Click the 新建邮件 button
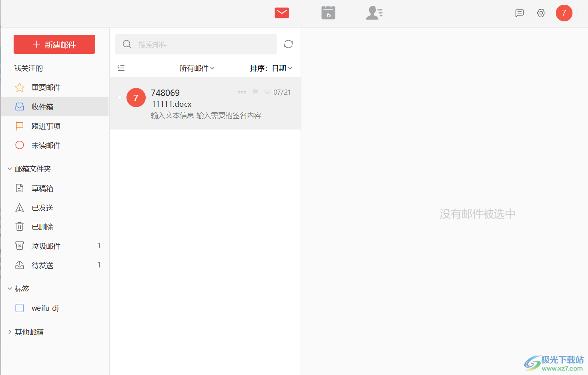The height and width of the screenshot is (375, 588). (54, 44)
